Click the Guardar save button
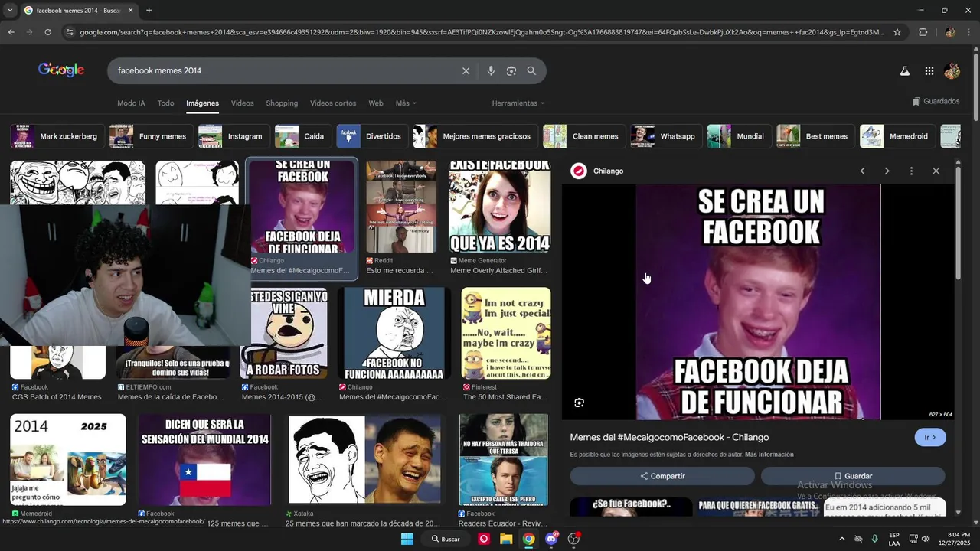980x551 pixels. tap(853, 476)
